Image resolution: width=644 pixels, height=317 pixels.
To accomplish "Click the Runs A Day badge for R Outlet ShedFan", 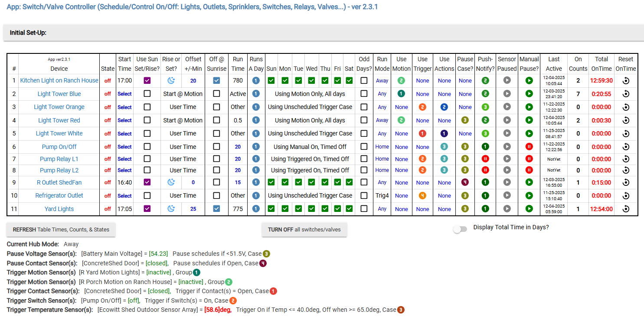I will [x=256, y=182].
